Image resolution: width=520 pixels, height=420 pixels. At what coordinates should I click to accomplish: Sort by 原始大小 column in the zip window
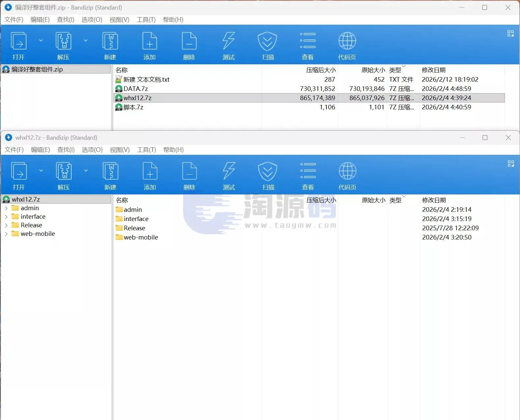tap(373, 70)
